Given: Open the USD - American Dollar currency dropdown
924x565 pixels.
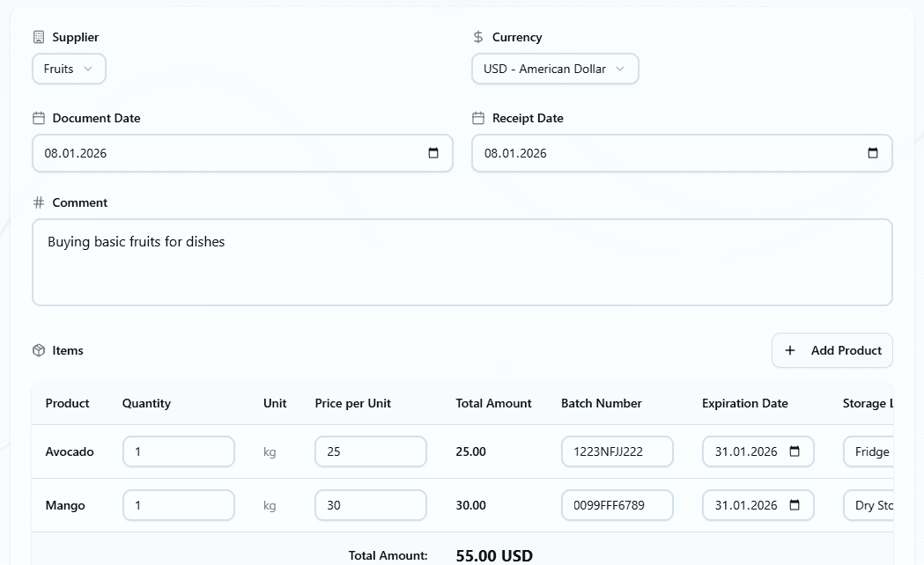Looking at the screenshot, I should [x=555, y=68].
